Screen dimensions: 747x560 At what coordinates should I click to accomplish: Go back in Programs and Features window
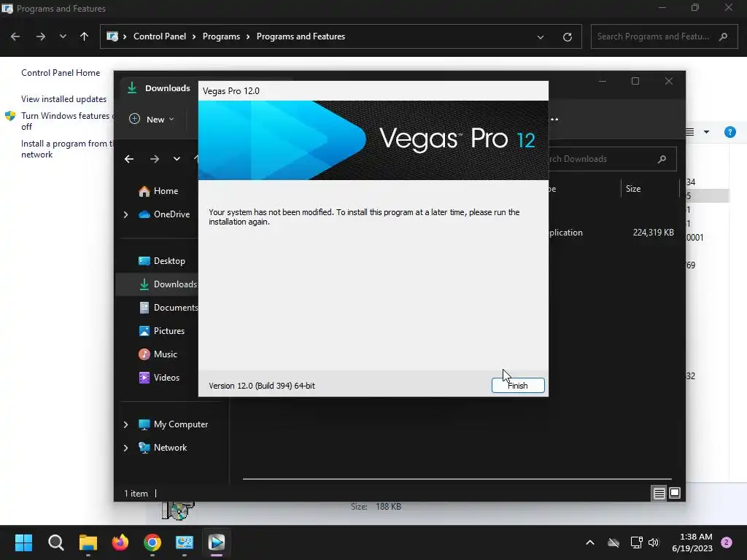click(x=15, y=36)
